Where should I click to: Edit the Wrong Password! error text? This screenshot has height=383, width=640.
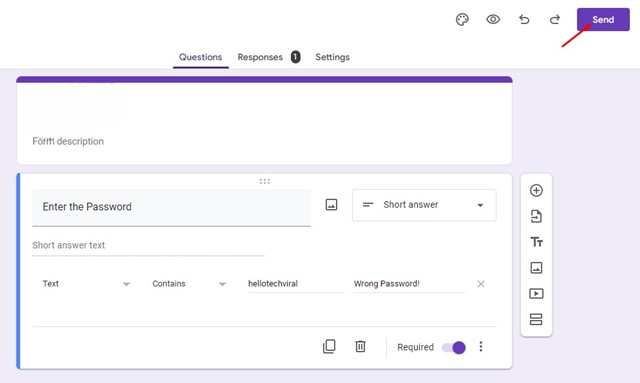409,284
